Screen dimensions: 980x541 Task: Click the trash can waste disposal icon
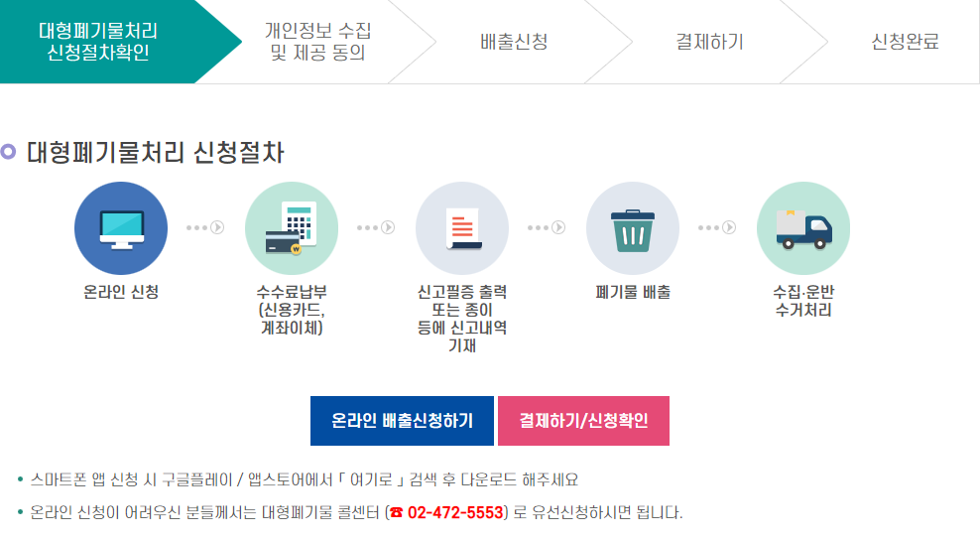point(633,228)
